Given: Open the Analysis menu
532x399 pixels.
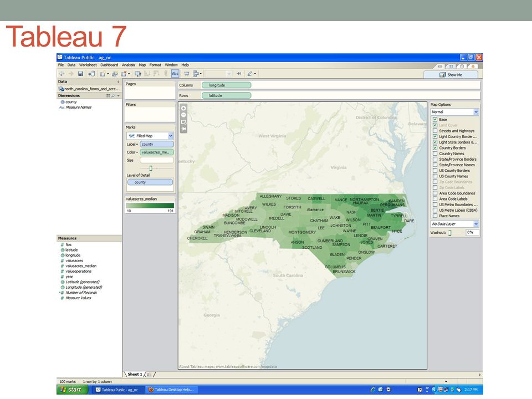Looking at the screenshot, I should (128, 65).
